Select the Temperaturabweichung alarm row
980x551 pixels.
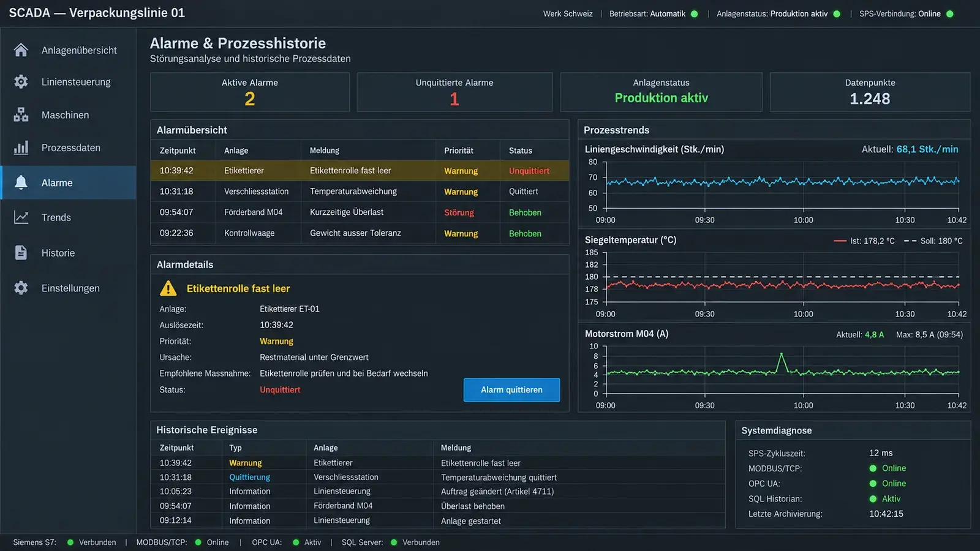[360, 192]
